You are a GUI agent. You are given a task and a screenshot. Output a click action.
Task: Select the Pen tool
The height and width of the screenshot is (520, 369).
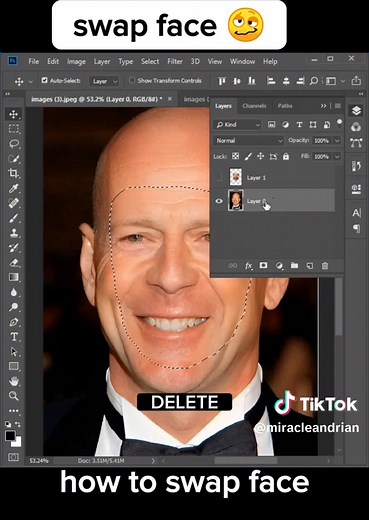point(14,322)
